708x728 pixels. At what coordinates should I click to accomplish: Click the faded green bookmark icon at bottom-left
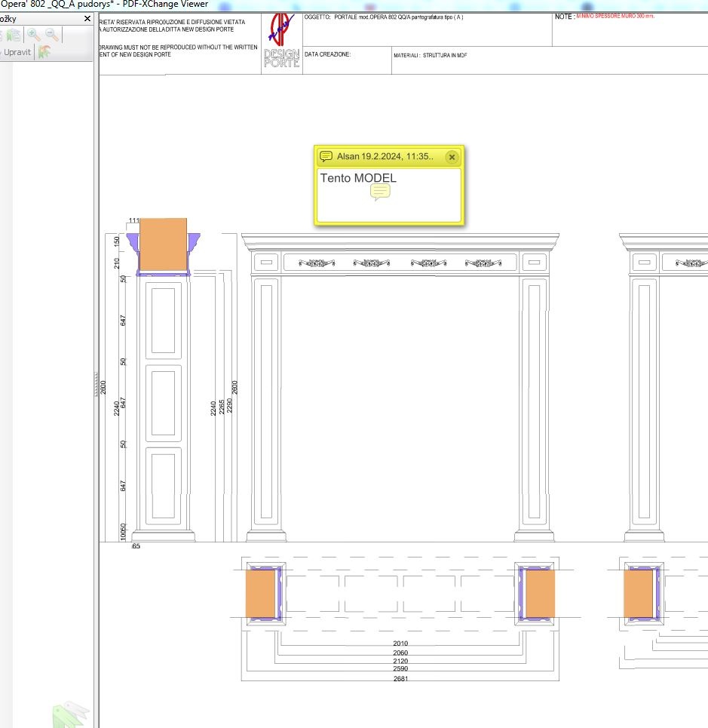click(70, 714)
